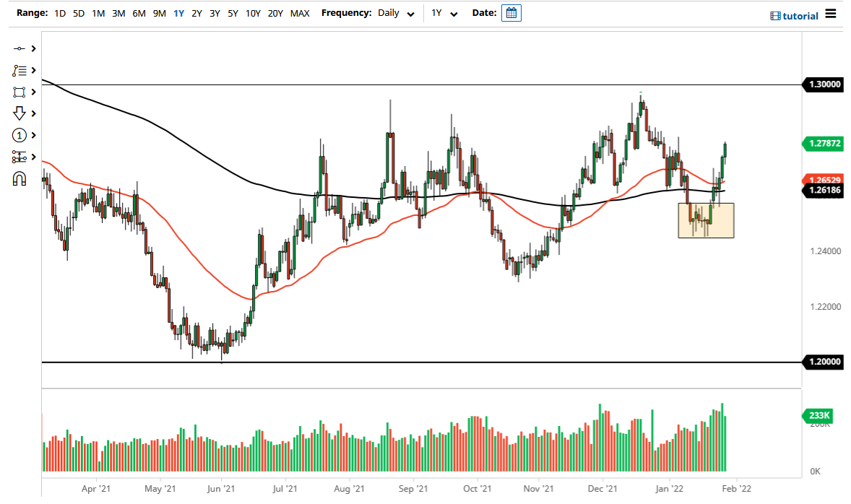The image size is (851, 504).
Task: Switch the range to 5D
Action: click(x=79, y=13)
